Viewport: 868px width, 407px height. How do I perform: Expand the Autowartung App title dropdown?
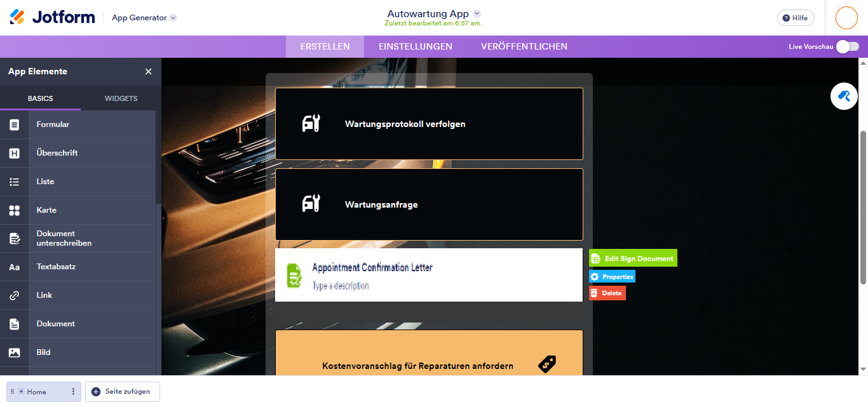tap(477, 13)
